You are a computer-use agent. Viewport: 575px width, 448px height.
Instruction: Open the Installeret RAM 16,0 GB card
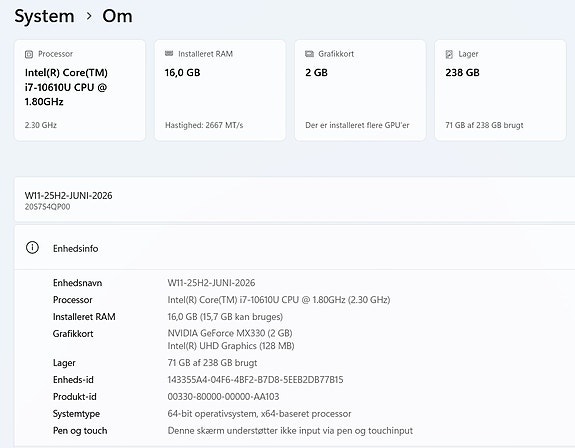220,90
